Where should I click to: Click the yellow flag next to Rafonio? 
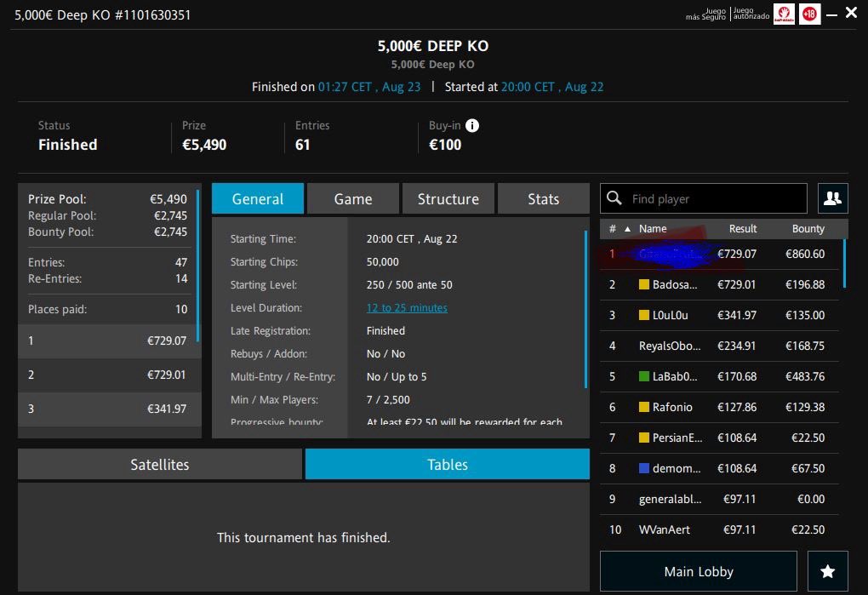click(x=644, y=407)
